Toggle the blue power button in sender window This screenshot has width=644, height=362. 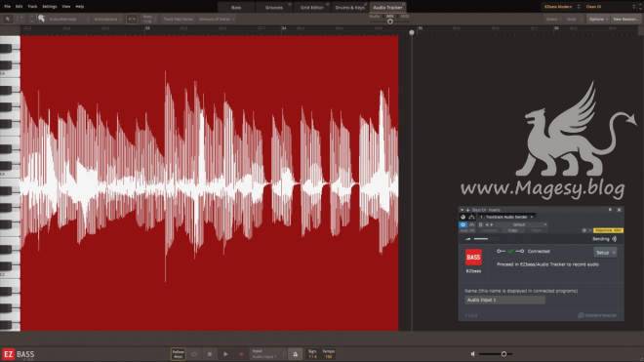[463, 224]
